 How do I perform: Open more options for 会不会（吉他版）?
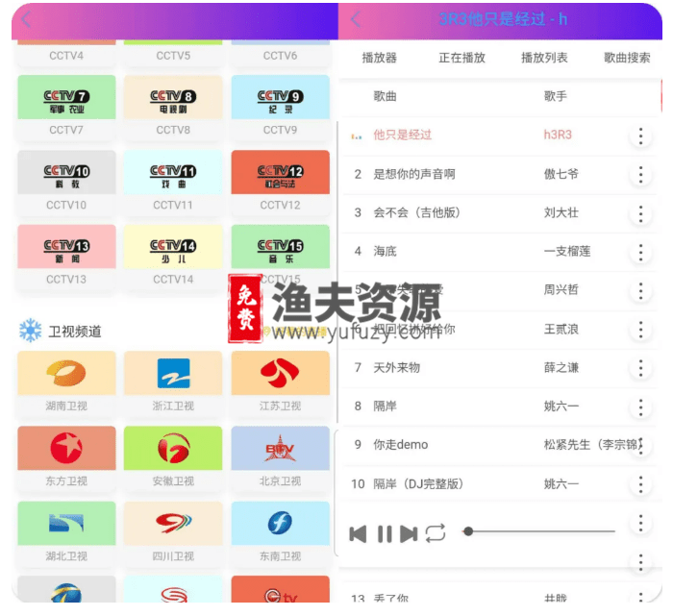641,213
